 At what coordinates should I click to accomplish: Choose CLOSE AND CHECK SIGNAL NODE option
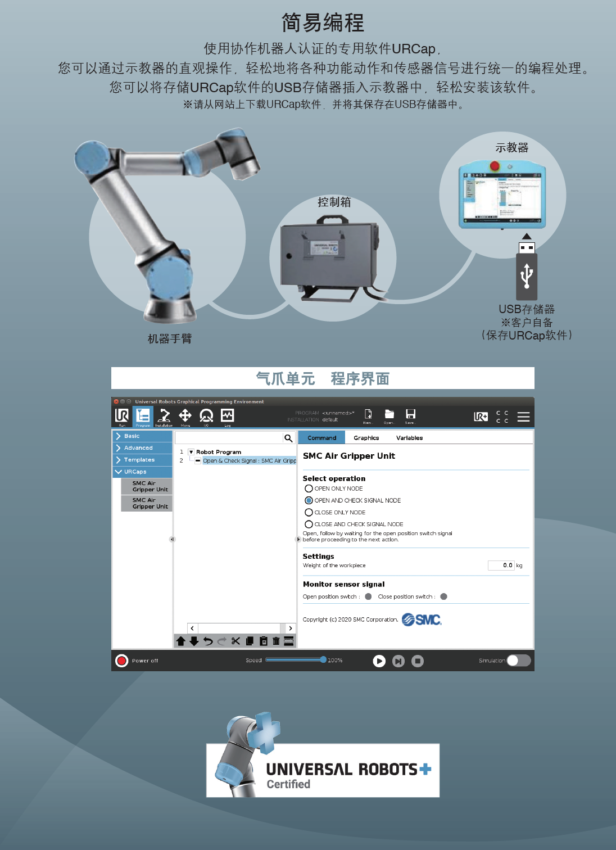tap(309, 524)
